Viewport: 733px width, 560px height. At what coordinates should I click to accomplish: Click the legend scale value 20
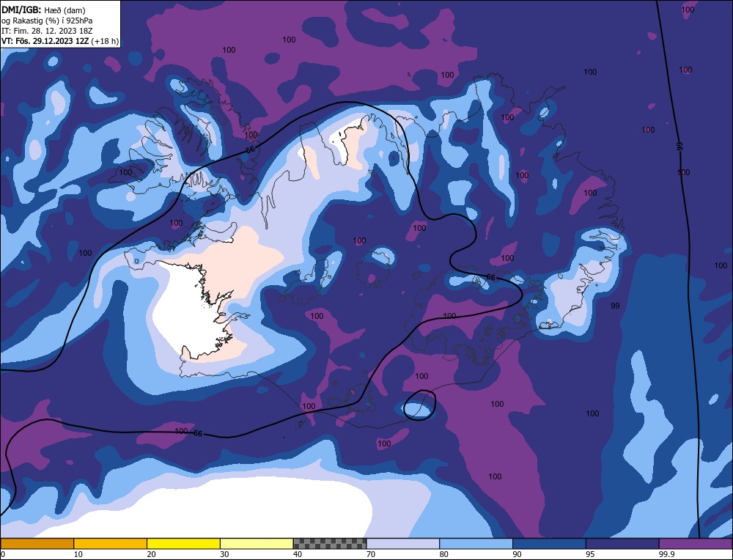(151, 554)
